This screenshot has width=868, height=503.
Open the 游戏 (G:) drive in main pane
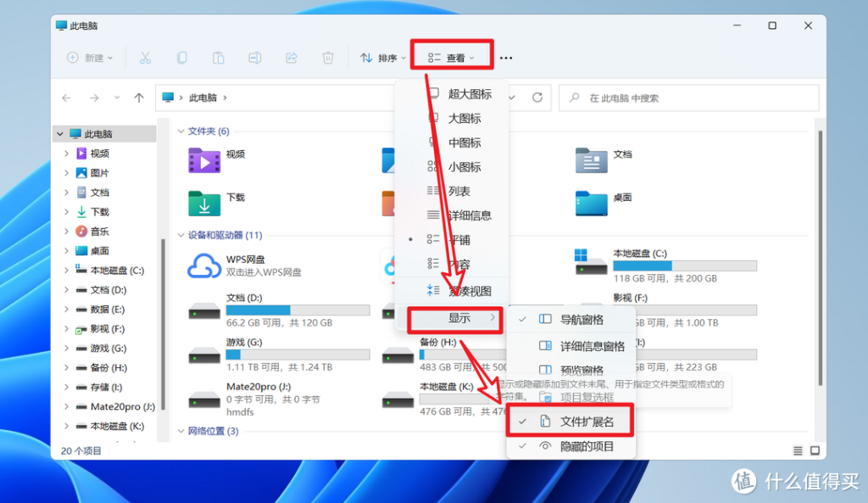coord(204,355)
